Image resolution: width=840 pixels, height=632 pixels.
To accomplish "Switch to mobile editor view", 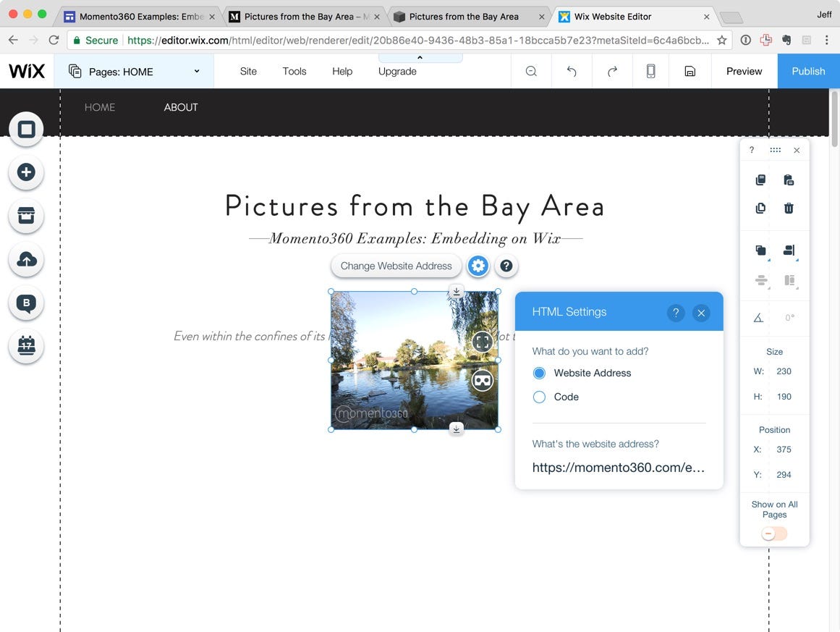I will 650,70.
